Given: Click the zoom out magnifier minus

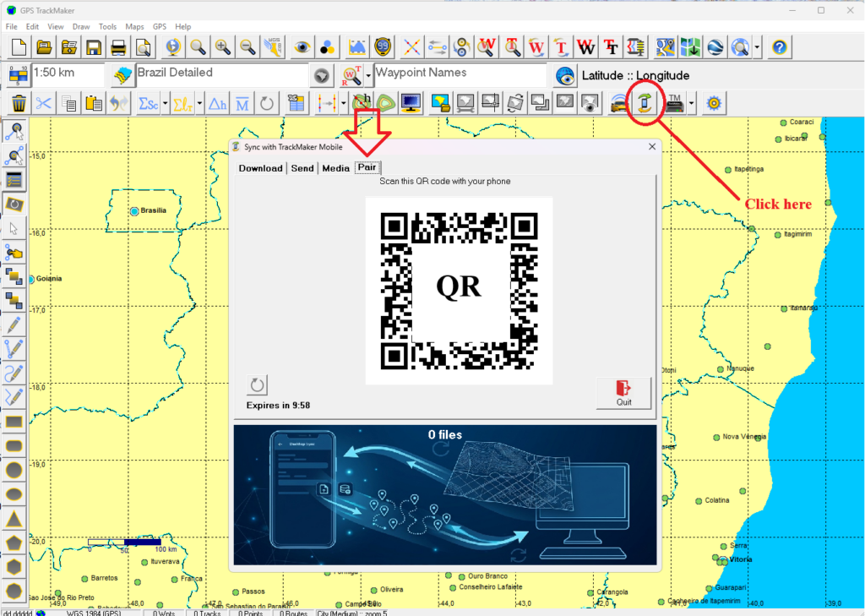Looking at the screenshot, I should (x=248, y=47).
